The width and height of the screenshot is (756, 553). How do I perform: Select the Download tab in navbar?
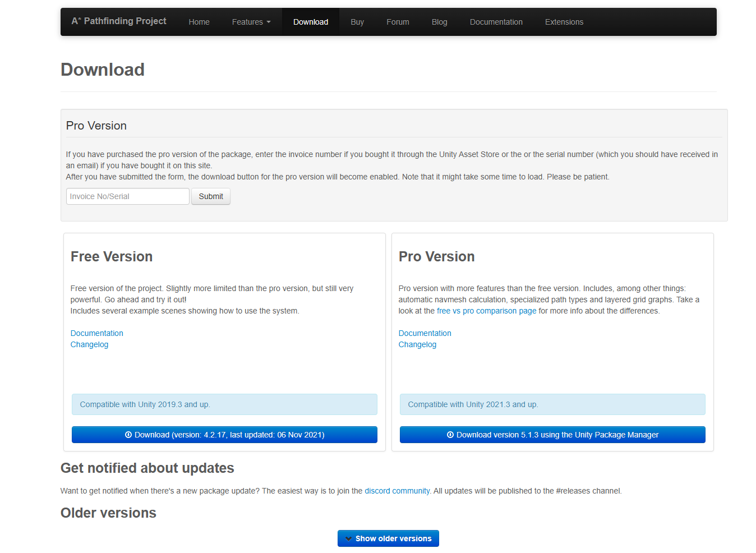pos(311,22)
